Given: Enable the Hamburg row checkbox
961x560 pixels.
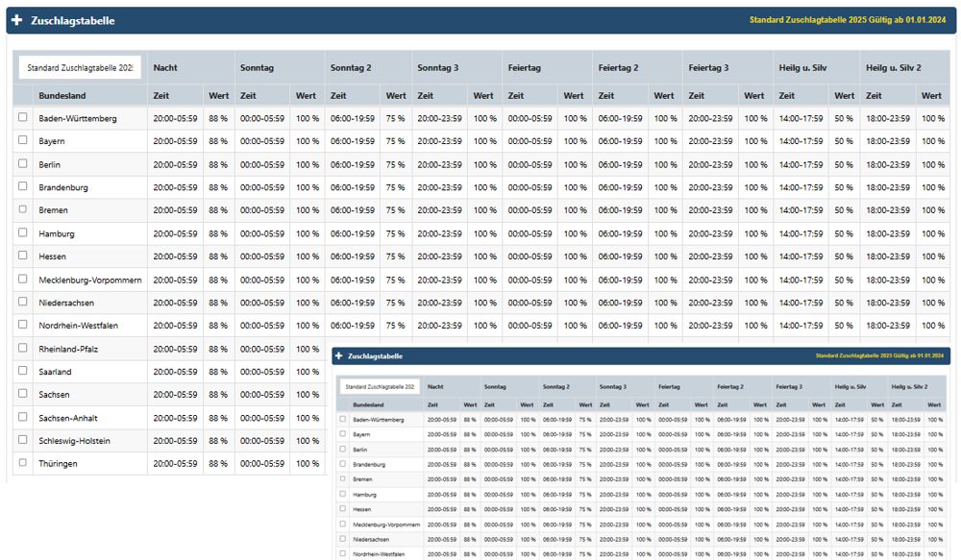Looking at the screenshot, I should (23, 232).
